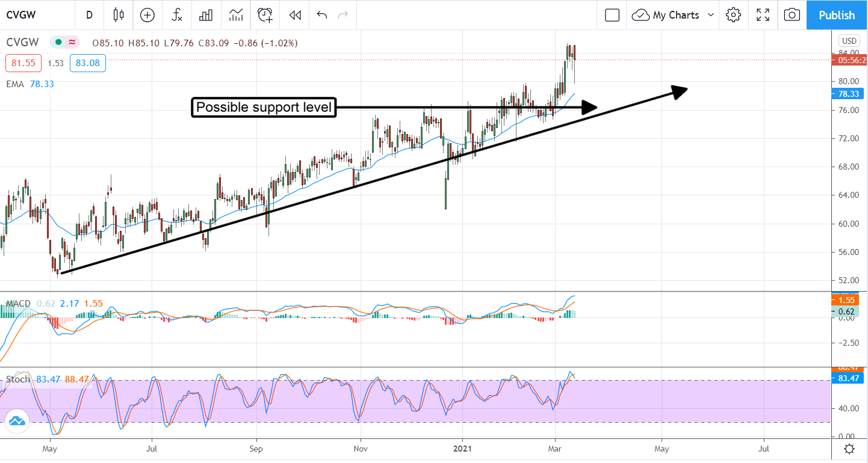Select the chart layout square icon
The width and height of the screenshot is (868, 463).
pos(612,15)
